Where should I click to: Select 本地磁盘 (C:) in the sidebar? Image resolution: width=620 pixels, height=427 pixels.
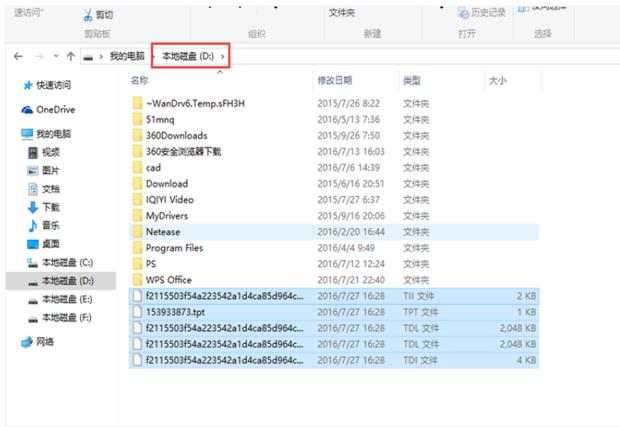coord(66,262)
